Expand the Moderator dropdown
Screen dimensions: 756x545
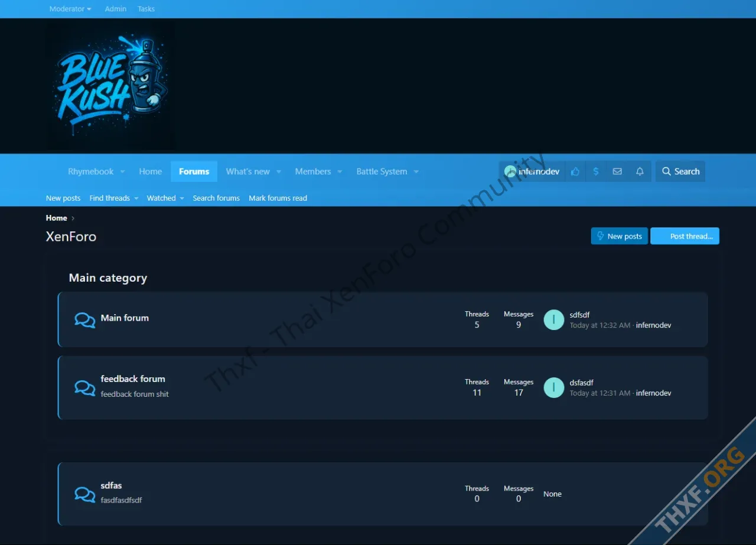point(70,9)
